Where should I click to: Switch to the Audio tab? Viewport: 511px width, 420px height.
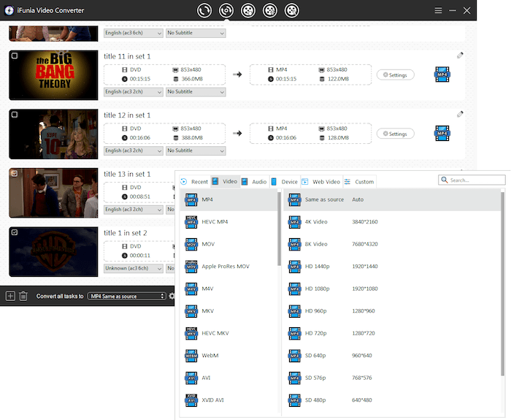click(254, 181)
